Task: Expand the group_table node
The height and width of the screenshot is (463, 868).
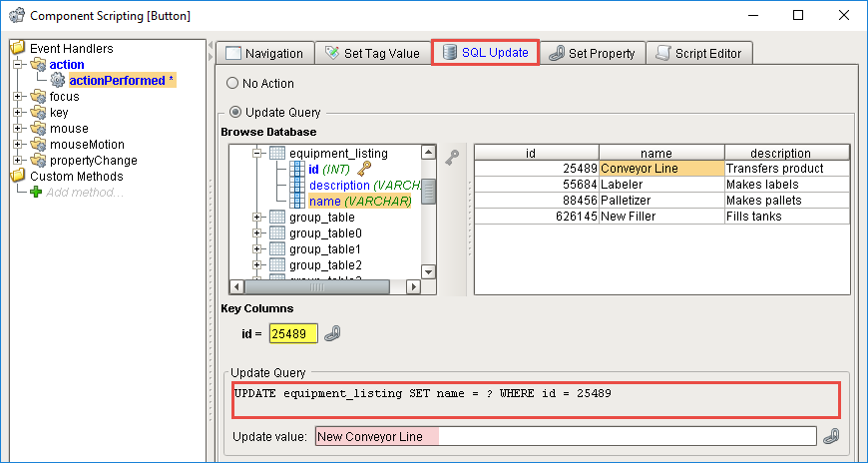Action: 256,218
